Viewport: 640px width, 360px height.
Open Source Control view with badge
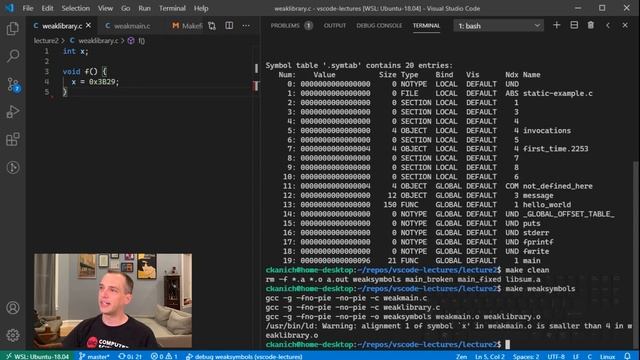tap(13, 84)
